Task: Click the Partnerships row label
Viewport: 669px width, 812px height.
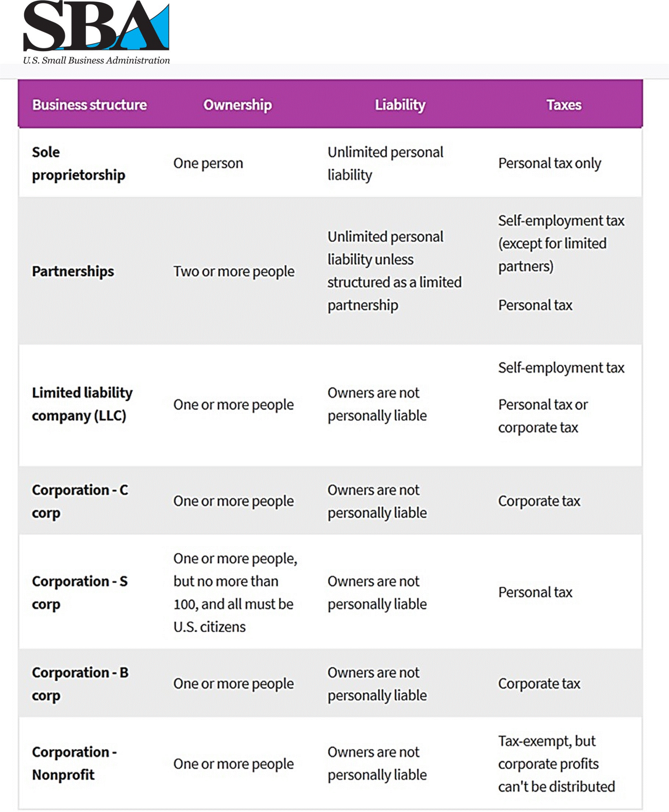Action: click(x=73, y=271)
